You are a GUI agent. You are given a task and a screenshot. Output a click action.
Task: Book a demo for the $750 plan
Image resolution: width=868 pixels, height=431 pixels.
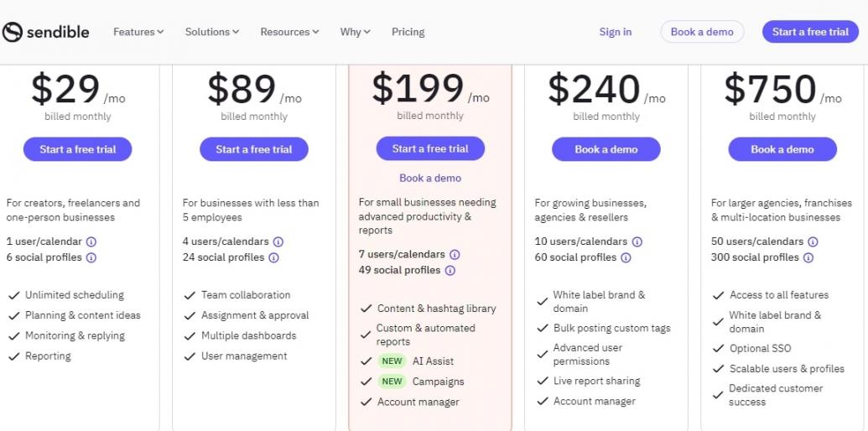(x=782, y=149)
